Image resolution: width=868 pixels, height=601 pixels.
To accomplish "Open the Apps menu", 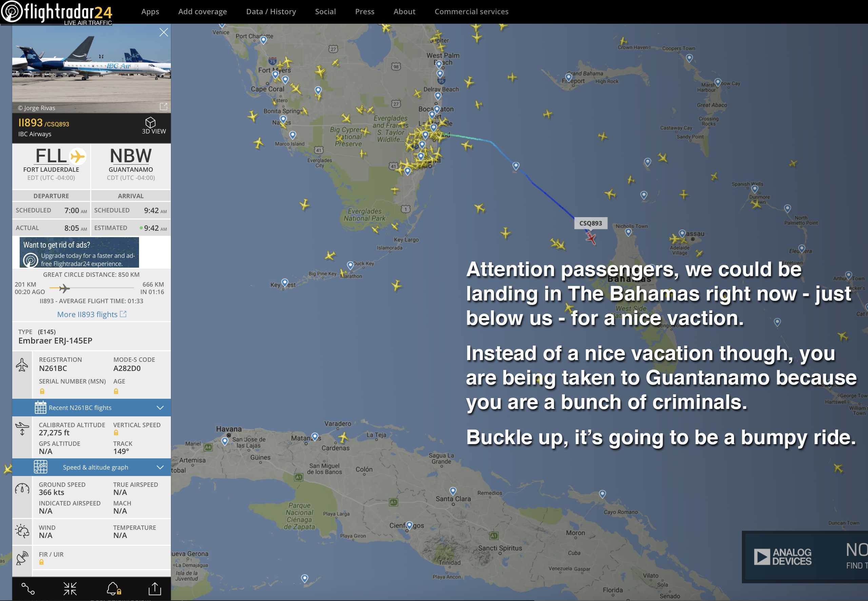I will [150, 12].
